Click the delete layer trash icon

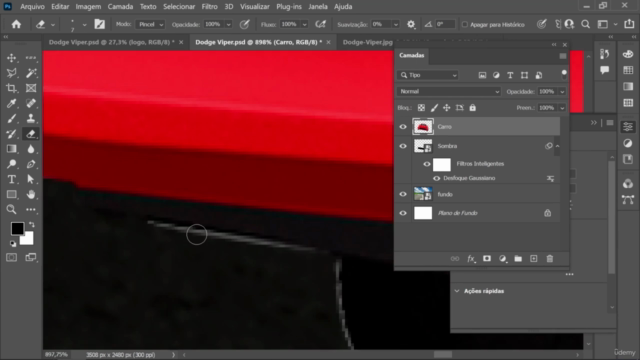click(x=550, y=259)
